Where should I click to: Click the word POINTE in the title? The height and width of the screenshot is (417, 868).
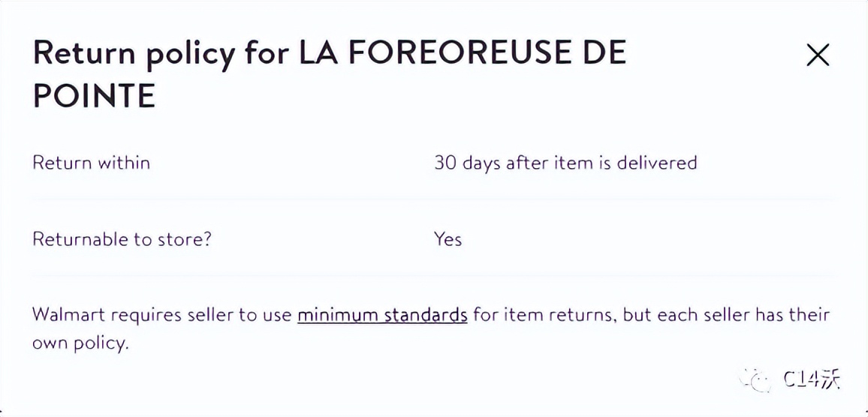tap(94, 97)
